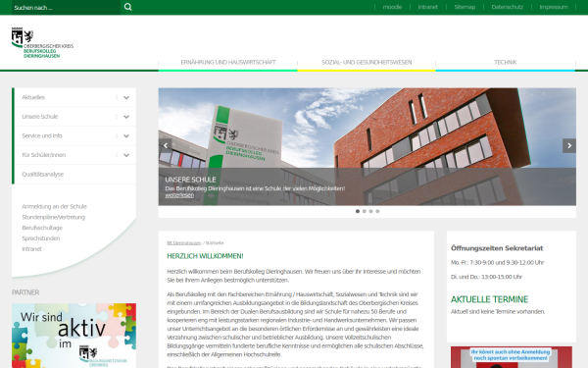Click 'Di. und Do.: 13:00-15:00 Uhr' text
Image resolution: width=588 pixels, height=368 pixels.
click(486, 277)
